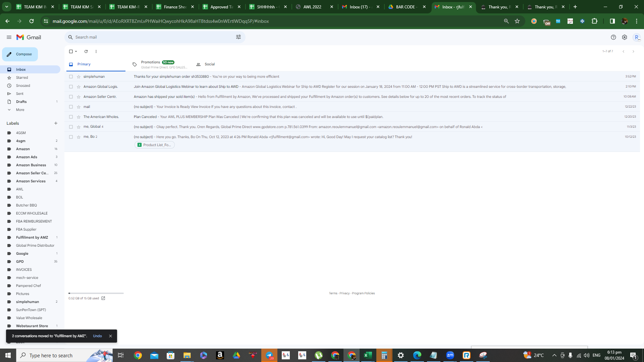Image resolution: width=644 pixels, height=362 pixels.
Task: Switch to the Promotions tab
Action: point(161,64)
